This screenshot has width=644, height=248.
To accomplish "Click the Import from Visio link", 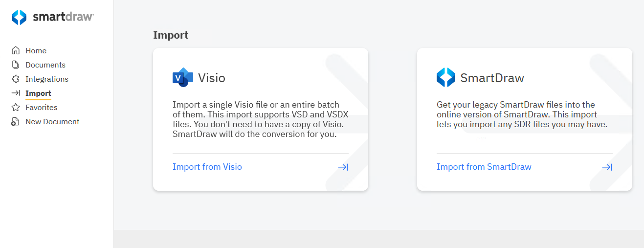I will tap(207, 167).
